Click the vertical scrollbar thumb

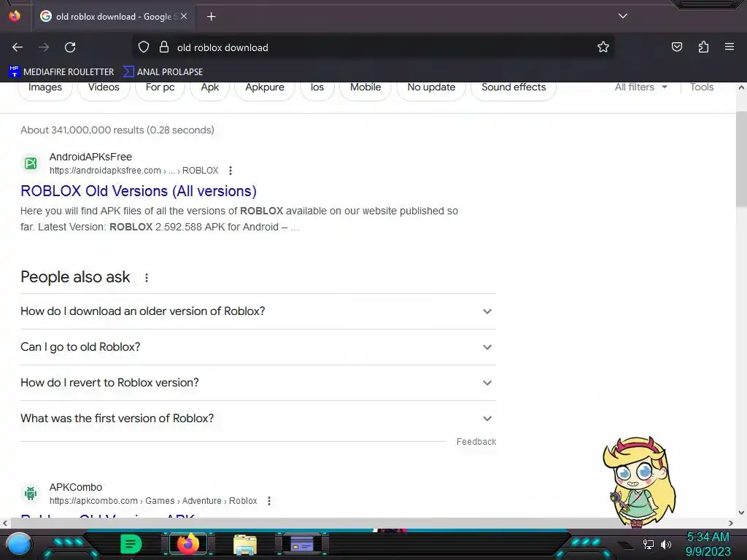[741, 159]
